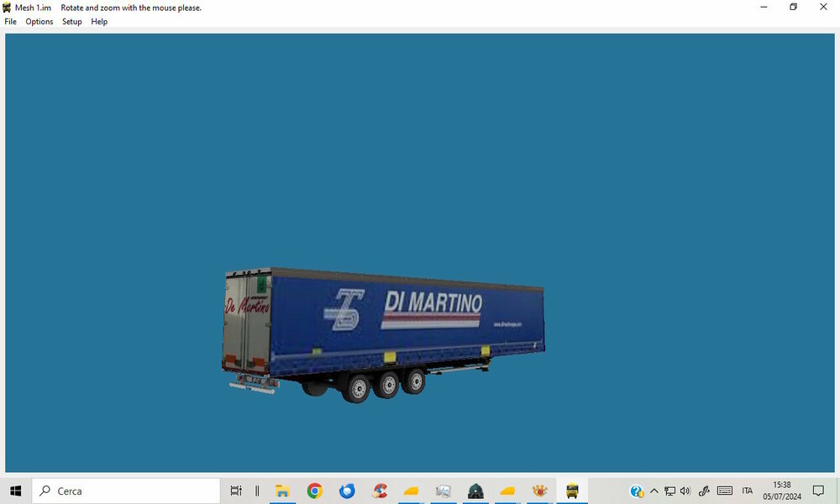Open the network status tray icon
The width and height of the screenshot is (840, 504).
click(x=669, y=491)
